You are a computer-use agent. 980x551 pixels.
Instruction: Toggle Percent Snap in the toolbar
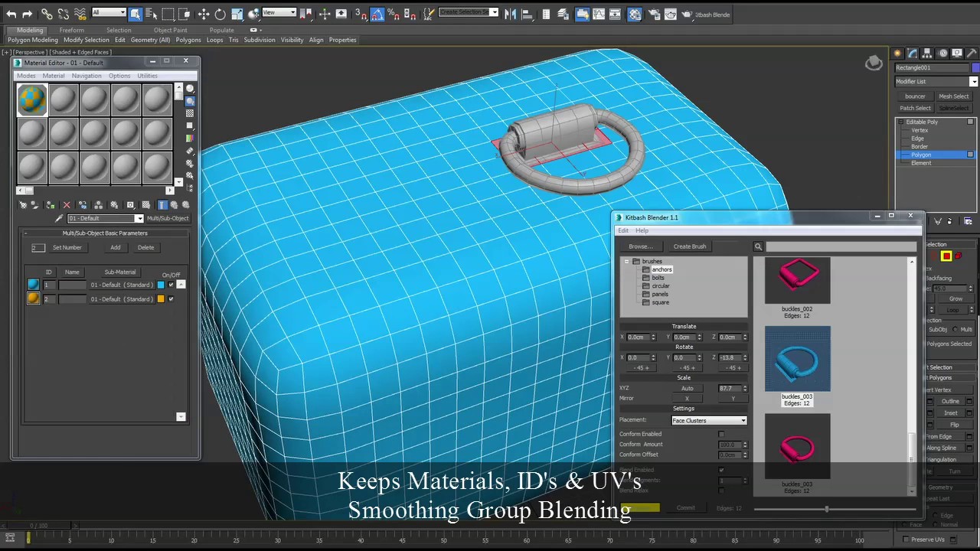click(x=394, y=14)
